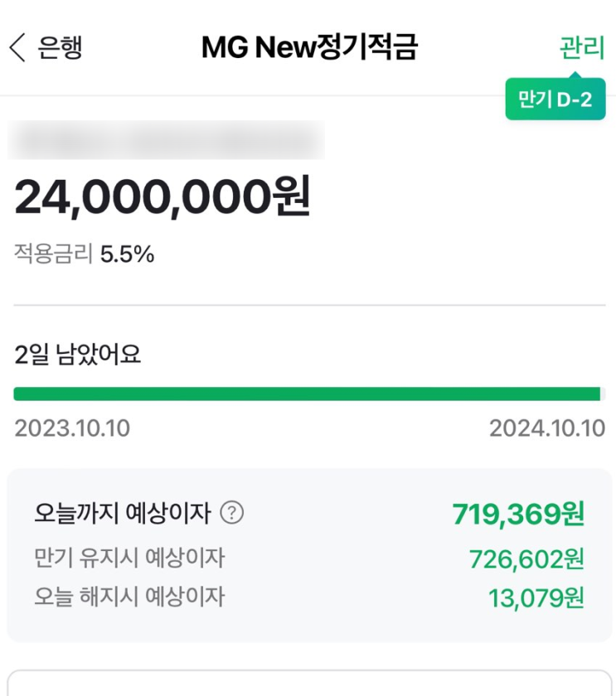Screen dimensions: 616x696
Task: Return to 은행 screen via back label
Action: pyautogui.click(x=60, y=47)
